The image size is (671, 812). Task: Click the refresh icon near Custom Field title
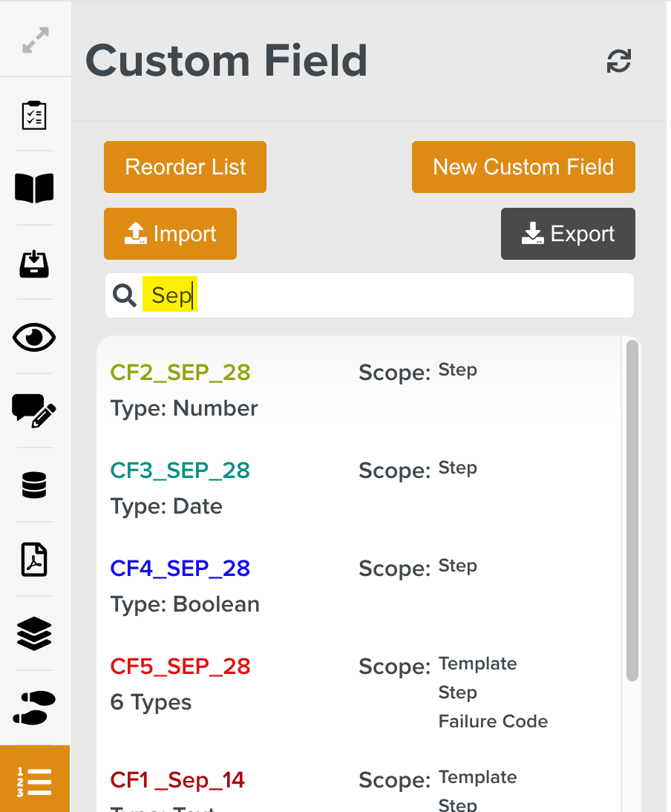(x=619, y=62)
